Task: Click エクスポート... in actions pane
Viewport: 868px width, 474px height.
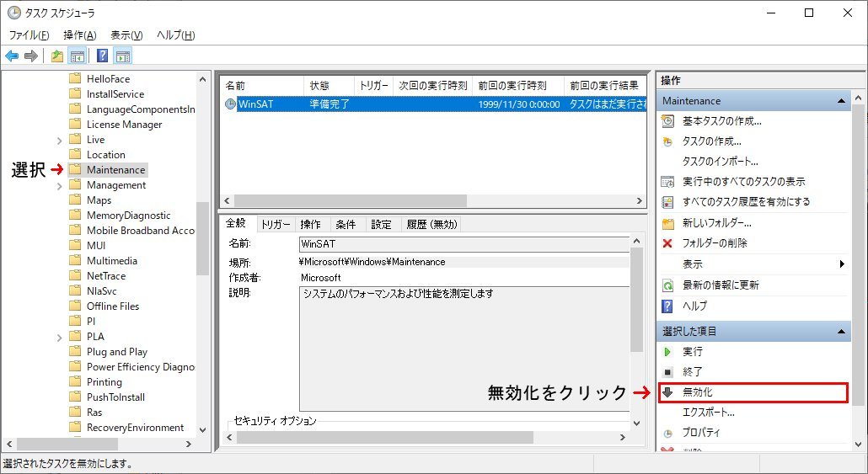Action: click(708, 413)
